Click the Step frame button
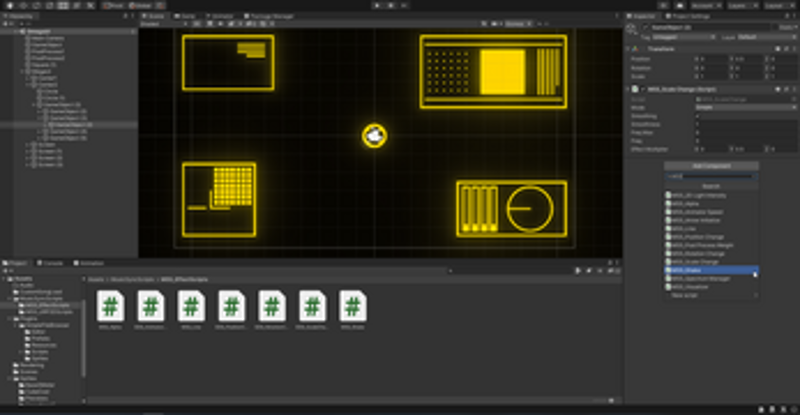Viewport: 800px width, 415px height. click(404, 6)
